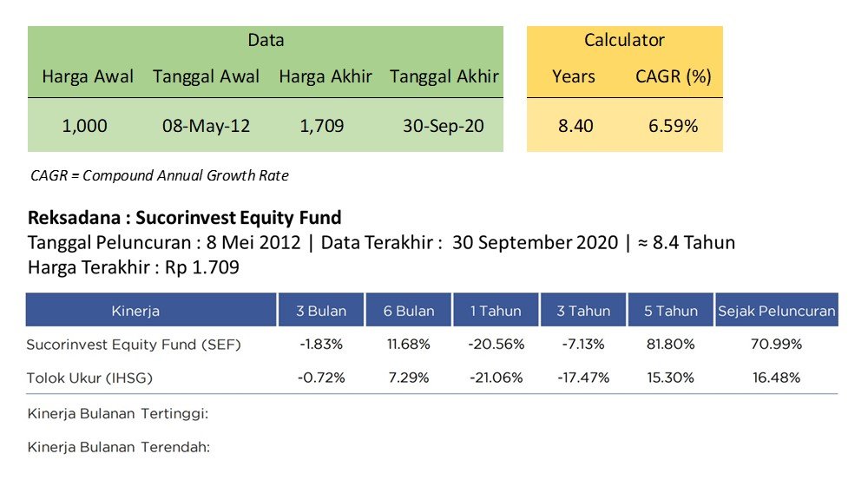Select the 5 Tahun column header
Viewport: 868px width, 480px height.
671,310
